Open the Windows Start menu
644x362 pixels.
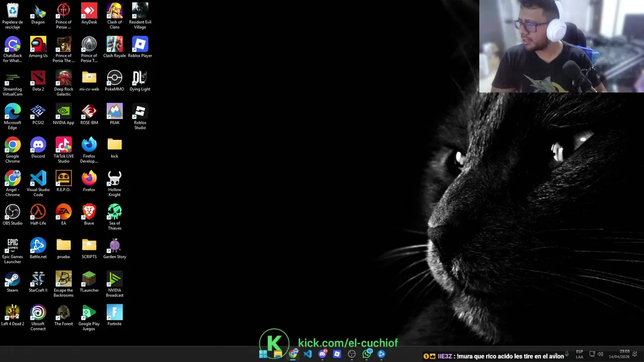(263, 354)
